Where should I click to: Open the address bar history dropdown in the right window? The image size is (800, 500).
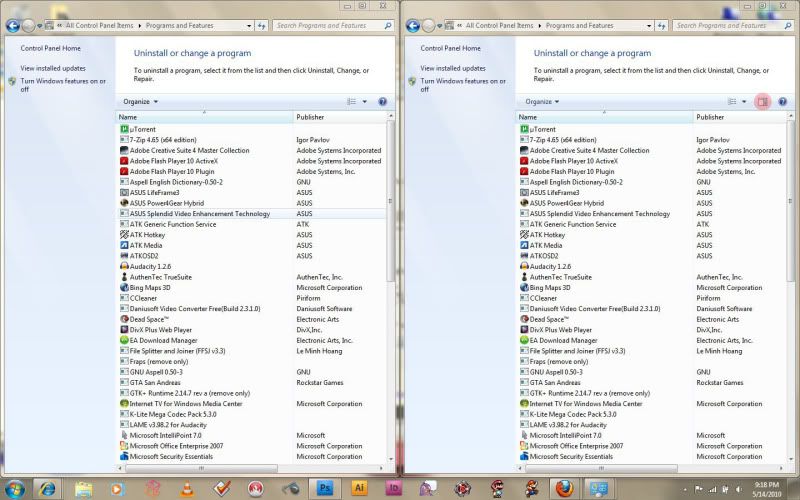[649, 26]
